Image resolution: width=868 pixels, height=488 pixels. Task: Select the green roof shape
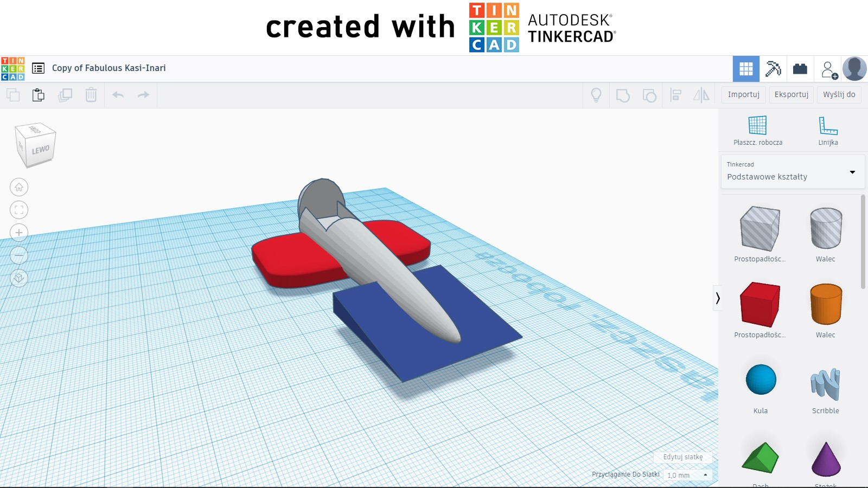tap(760, 459)
